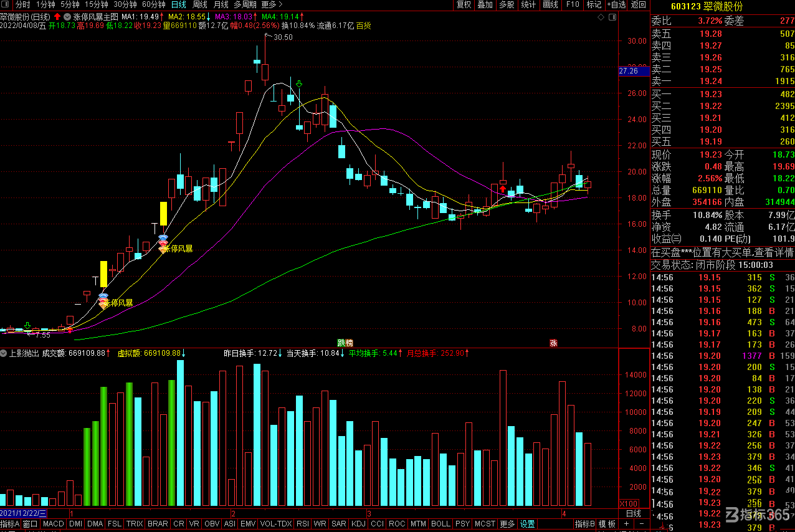
Task: Select the MCST indicator tab
Action: (x=485, y=524)
